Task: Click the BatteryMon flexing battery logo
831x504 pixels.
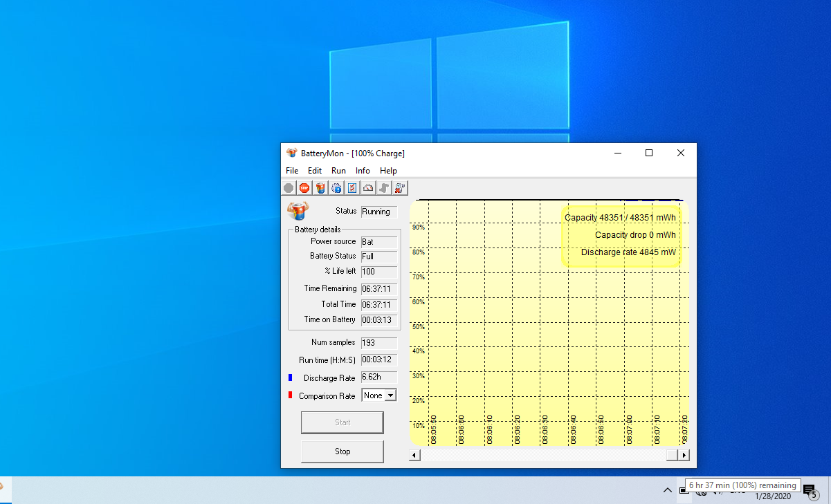Action: 298,211
